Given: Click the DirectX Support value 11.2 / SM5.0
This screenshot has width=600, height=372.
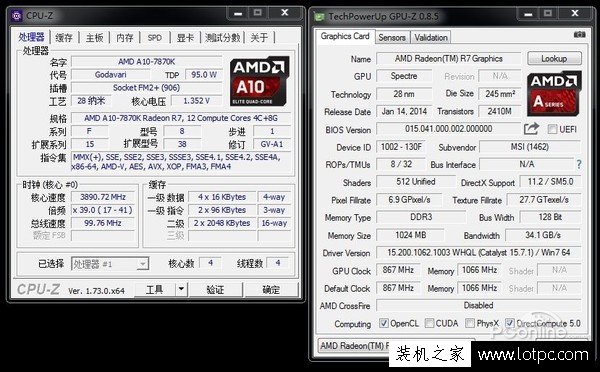Looking at the screenshot, I should (x=550, y=182).
